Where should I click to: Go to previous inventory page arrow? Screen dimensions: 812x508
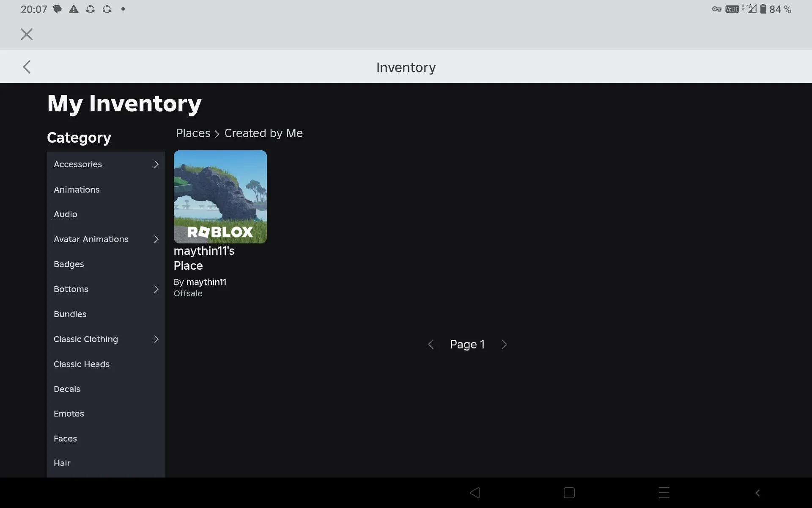[x=431, y=345]
